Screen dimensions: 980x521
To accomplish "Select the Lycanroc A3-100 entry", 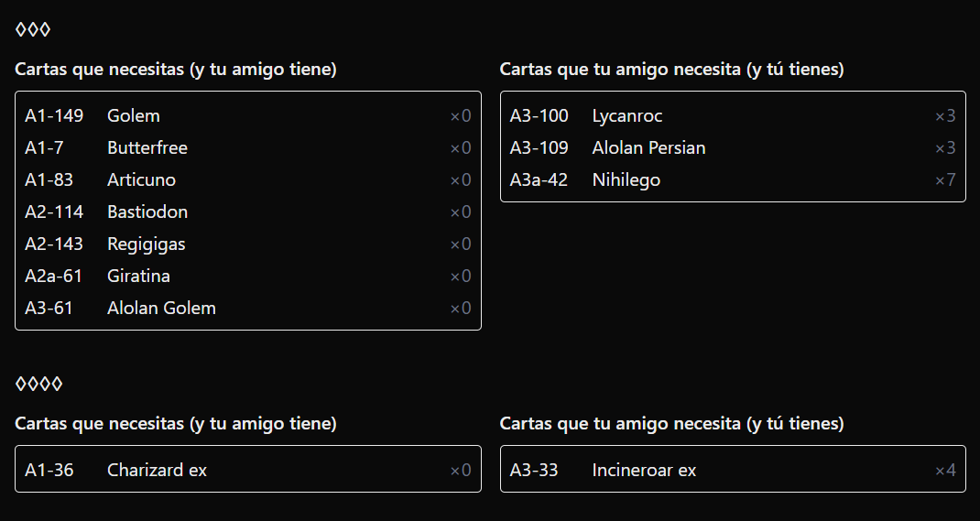I will pos(733,115).
